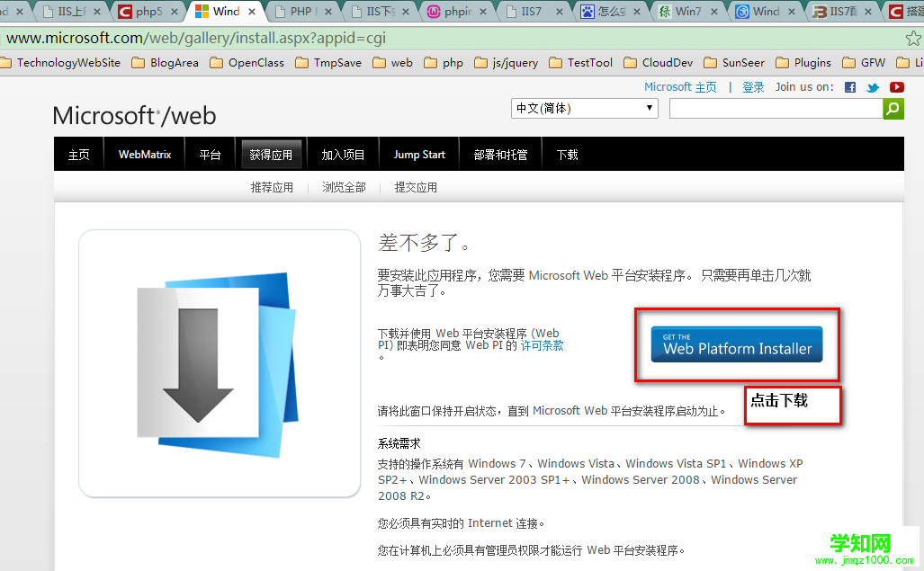
Task: Open the js/jquery bookmark folder
Action: click(x=507, y=62)
